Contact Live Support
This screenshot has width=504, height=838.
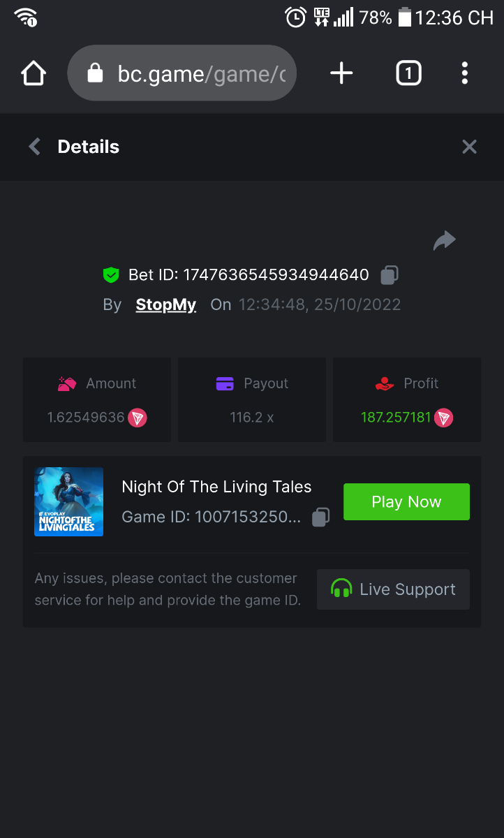[393, 589]
